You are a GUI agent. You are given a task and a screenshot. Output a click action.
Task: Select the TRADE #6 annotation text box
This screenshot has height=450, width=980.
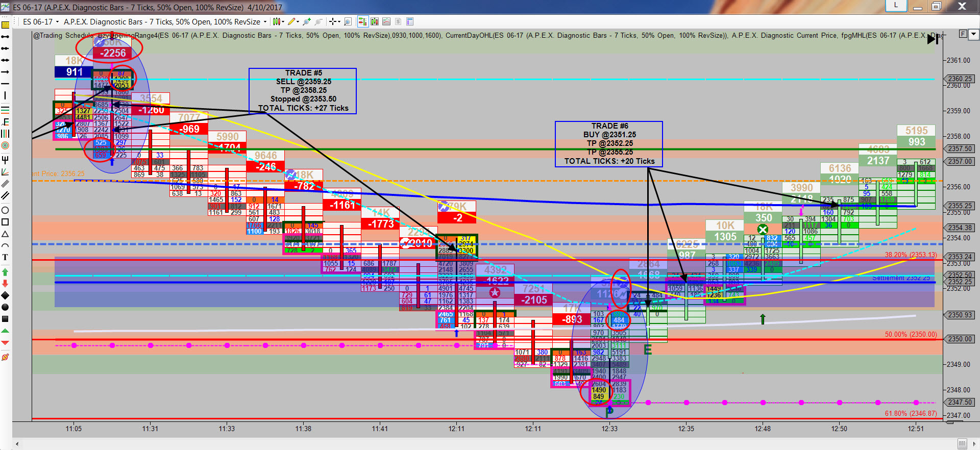[609, 144]
